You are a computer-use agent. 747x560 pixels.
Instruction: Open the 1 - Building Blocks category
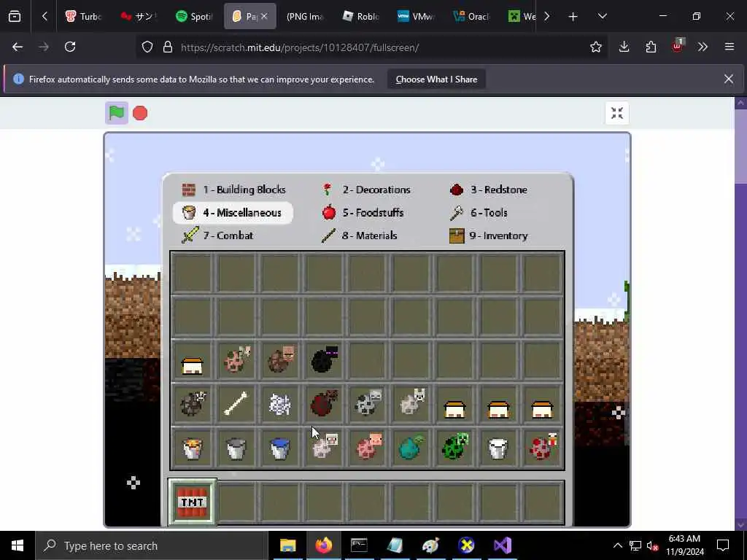(234, 190)
